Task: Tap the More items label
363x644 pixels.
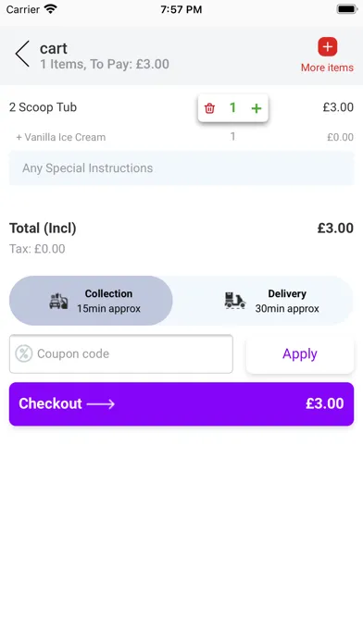Action: tap(327, 68)
